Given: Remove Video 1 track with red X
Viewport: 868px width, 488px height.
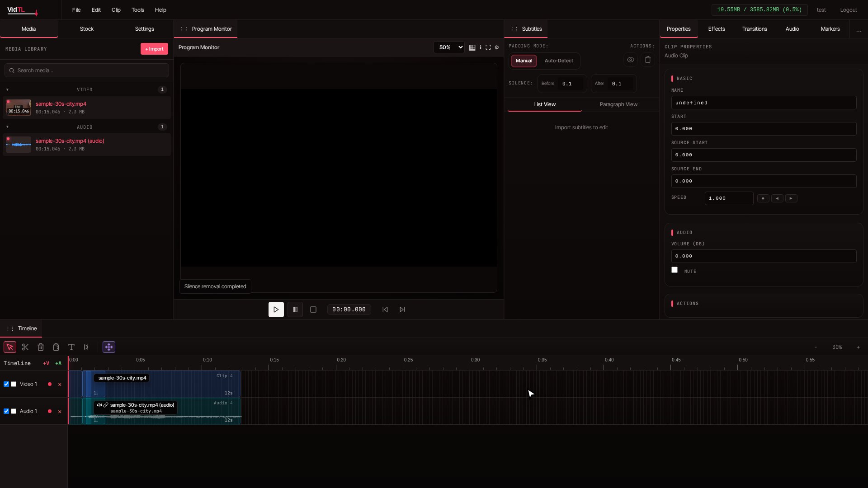Looking at the screenshot, I should pos(60,385).
